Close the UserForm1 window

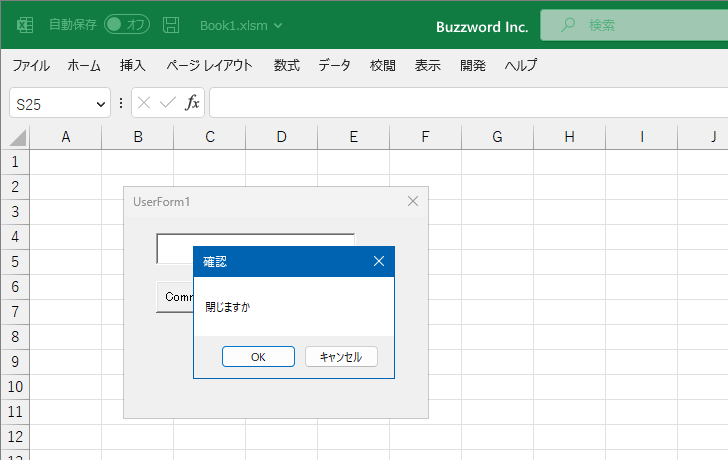pos(413,201)
